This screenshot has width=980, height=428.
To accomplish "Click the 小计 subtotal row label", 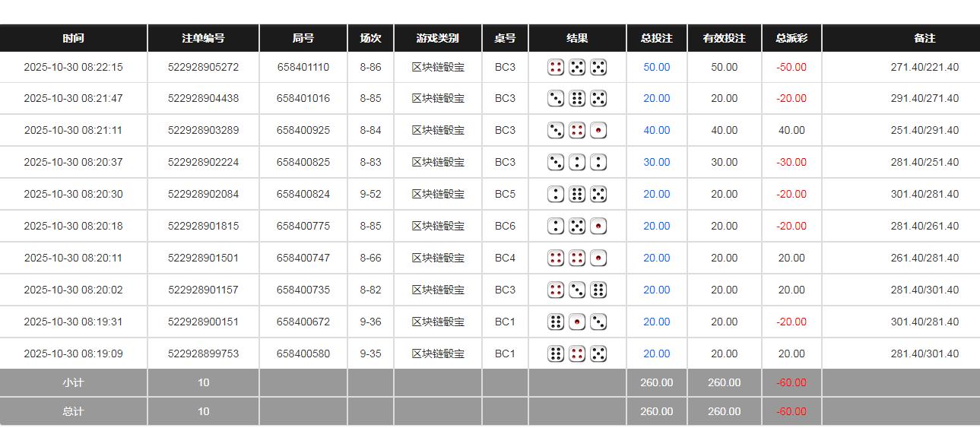I will click(73, 382).
